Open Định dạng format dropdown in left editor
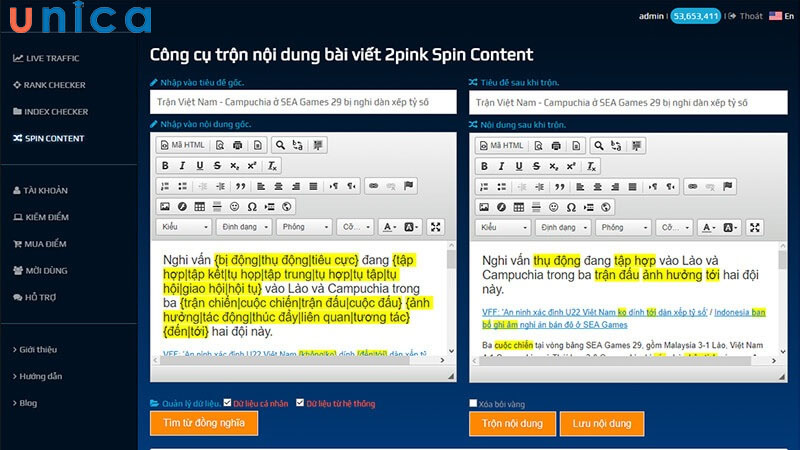The image size is (800, 450). coord(244,227)
